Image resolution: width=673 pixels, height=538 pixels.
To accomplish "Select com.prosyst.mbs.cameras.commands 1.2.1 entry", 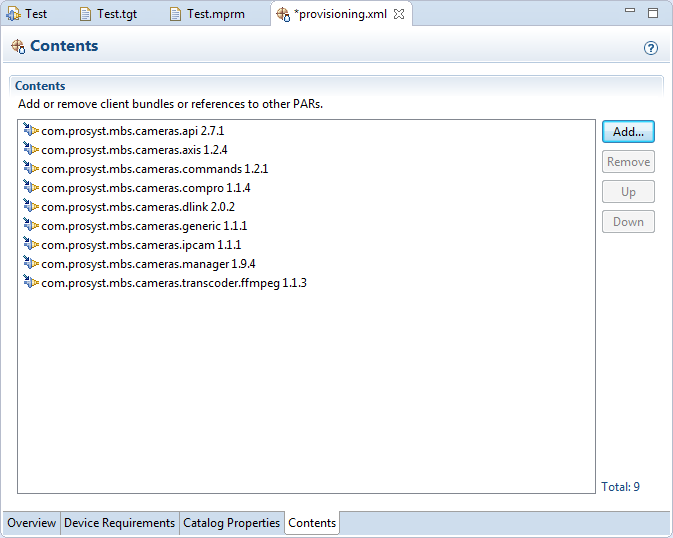I will click(154, 169).
